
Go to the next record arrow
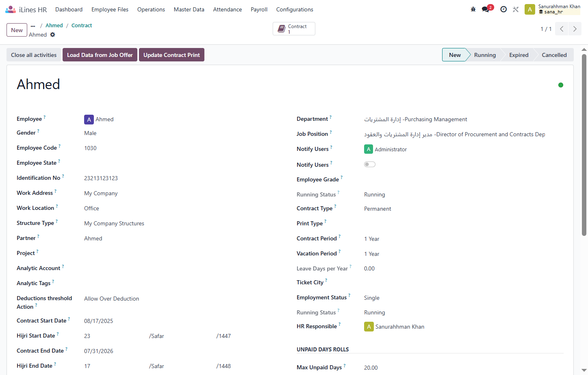(x=575, y=29)
